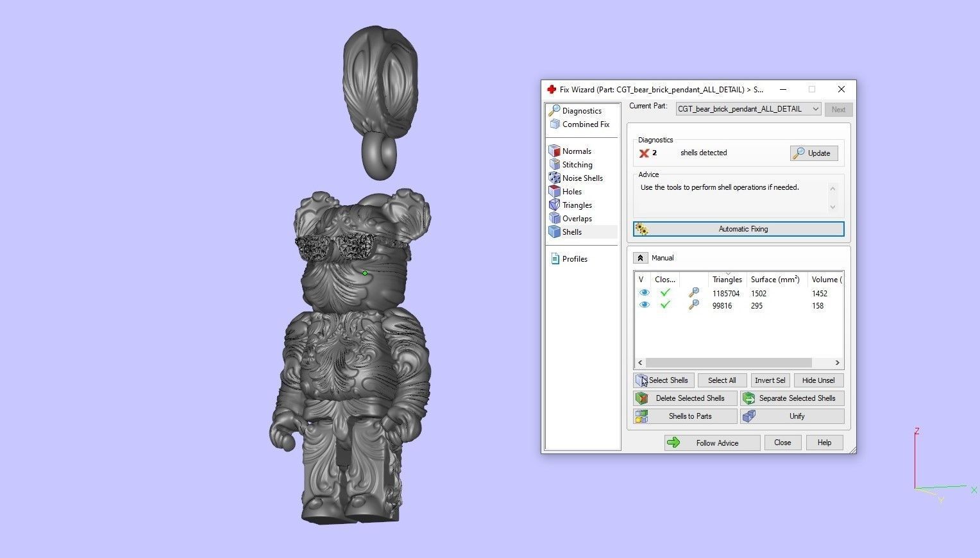Screen dimensions: 980x558
Task: Open Fix Wizard Help
Action: 824,443
